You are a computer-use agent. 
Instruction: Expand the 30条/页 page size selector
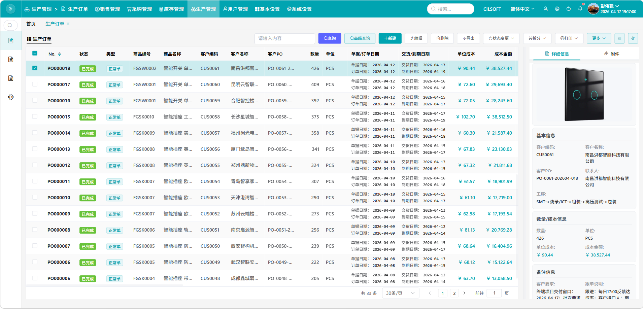(400, 293)
